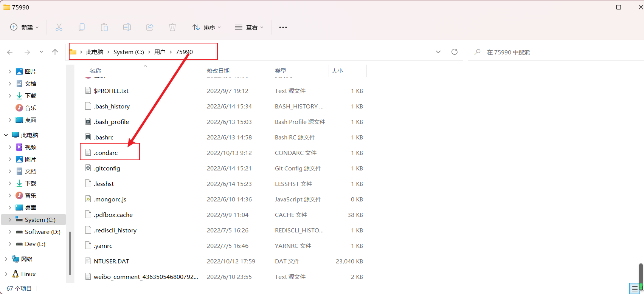Click the 此电脑 monitor icon in sidebar
Viewport: 644px width, 294px height.
tap(16, 135)
